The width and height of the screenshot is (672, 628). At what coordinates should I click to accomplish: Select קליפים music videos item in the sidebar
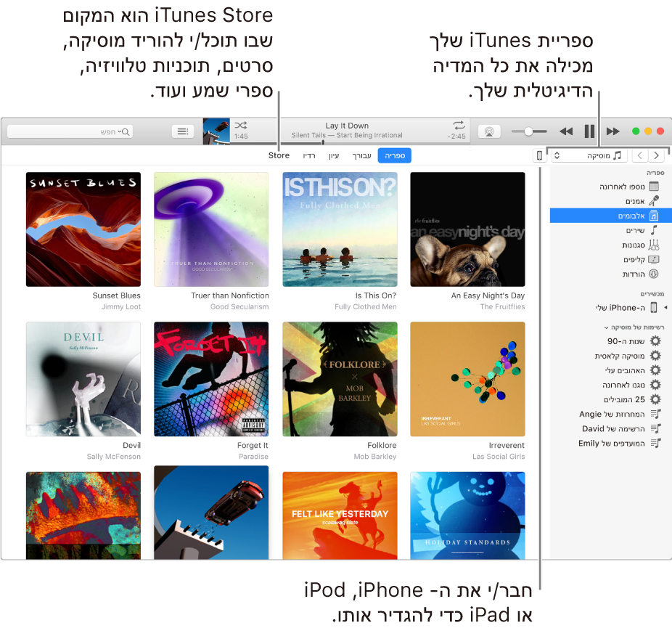(611, 259)
